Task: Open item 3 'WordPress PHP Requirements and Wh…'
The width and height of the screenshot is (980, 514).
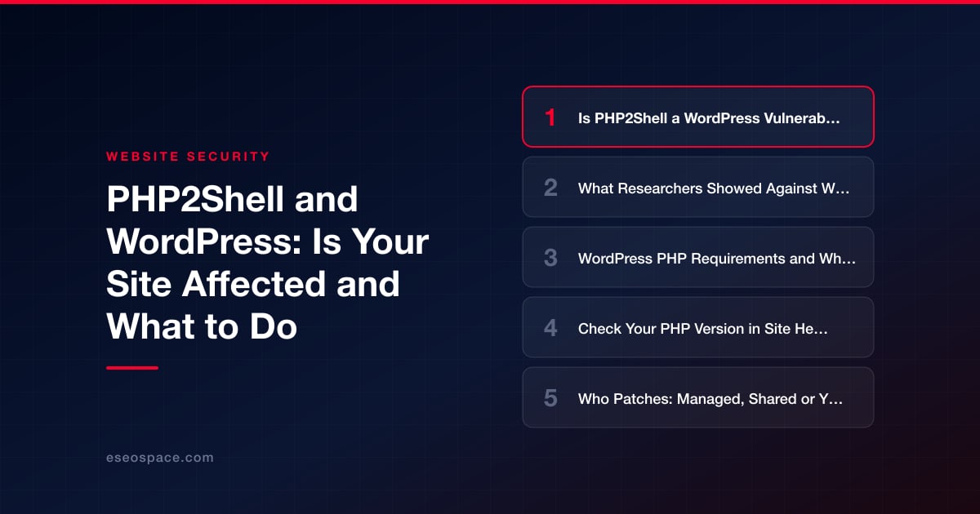Action: tap(698, 257)
